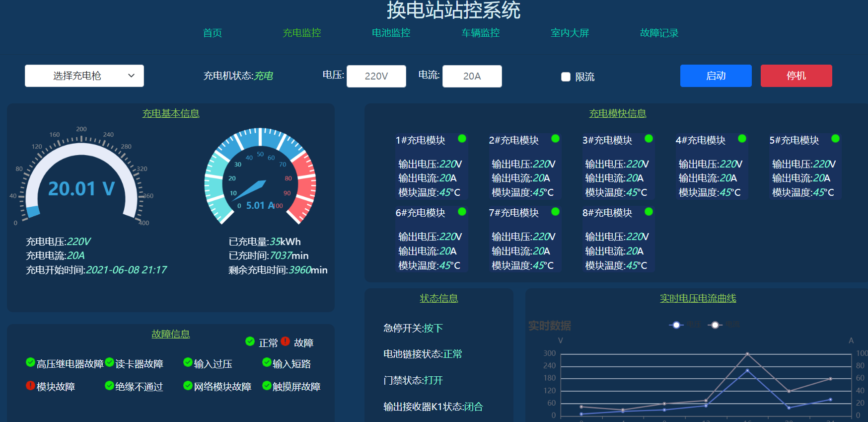
Task: Toggle second series in chart legend
Action: pyautogui.click(x=715, y=325)
